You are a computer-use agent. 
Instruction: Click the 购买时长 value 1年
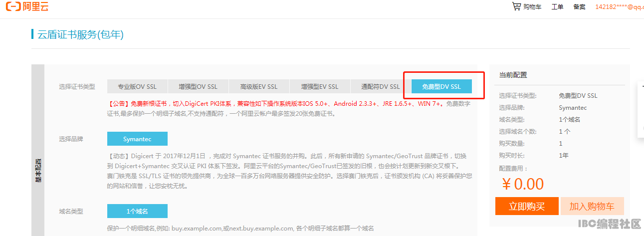click(564, 156)
